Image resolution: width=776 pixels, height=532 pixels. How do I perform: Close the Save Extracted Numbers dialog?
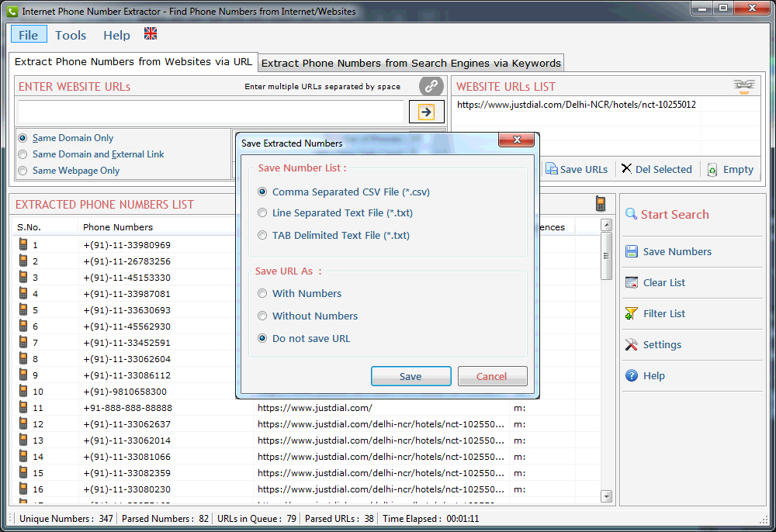point(517,140)
